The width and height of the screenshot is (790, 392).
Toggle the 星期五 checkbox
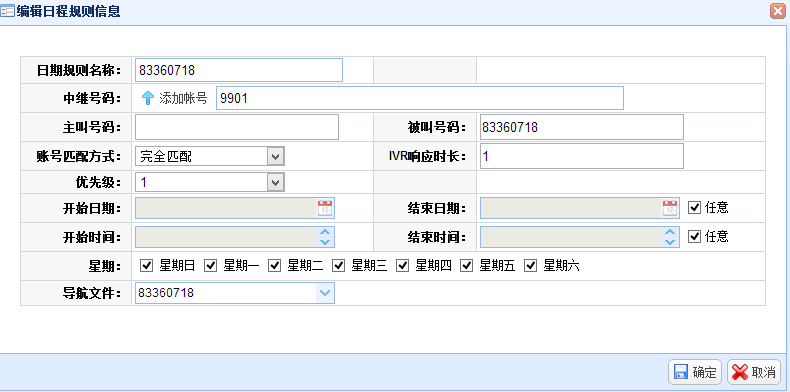tap(467, 266)
